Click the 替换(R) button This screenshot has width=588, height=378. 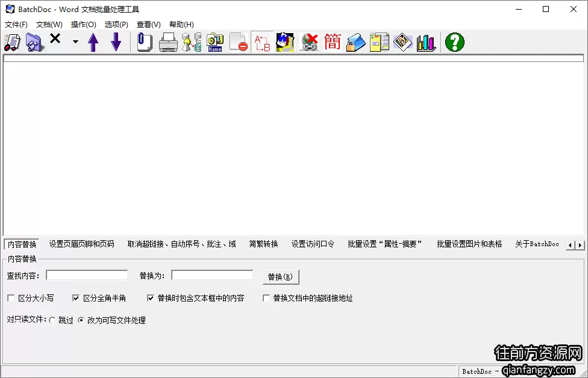281,277
